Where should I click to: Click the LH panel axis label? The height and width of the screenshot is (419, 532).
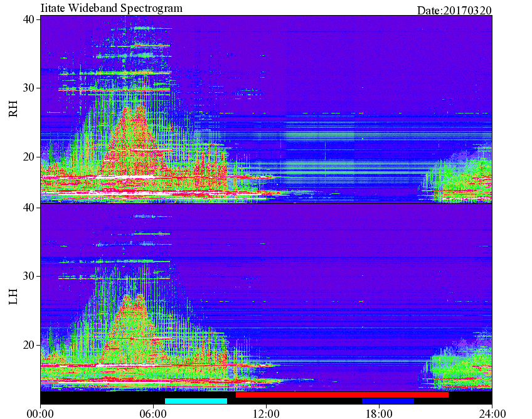tap(13, 296)
